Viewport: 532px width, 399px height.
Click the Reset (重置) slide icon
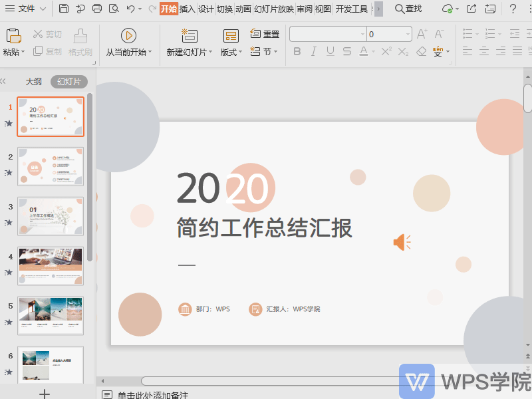point(257,34)
